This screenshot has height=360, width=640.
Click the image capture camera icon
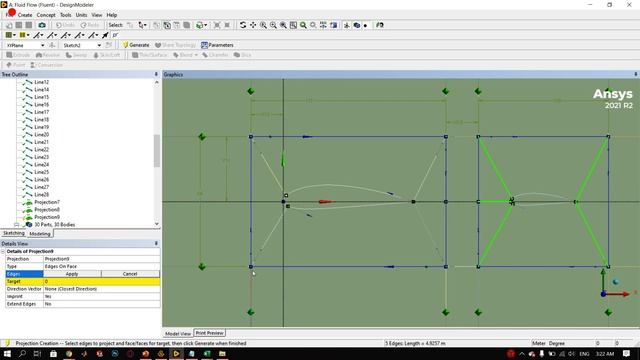[x=42, y=25]
